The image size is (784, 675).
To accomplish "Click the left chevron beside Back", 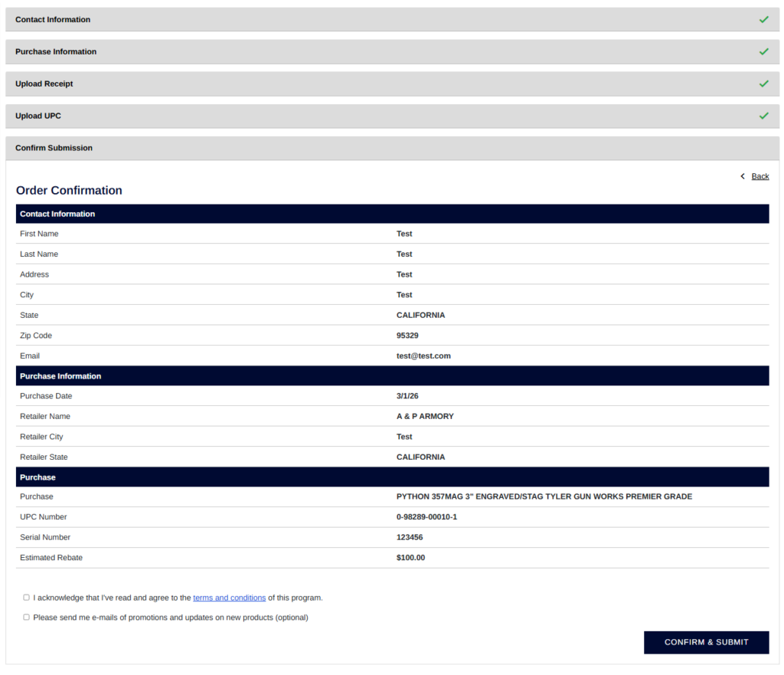I will (743, 176).
